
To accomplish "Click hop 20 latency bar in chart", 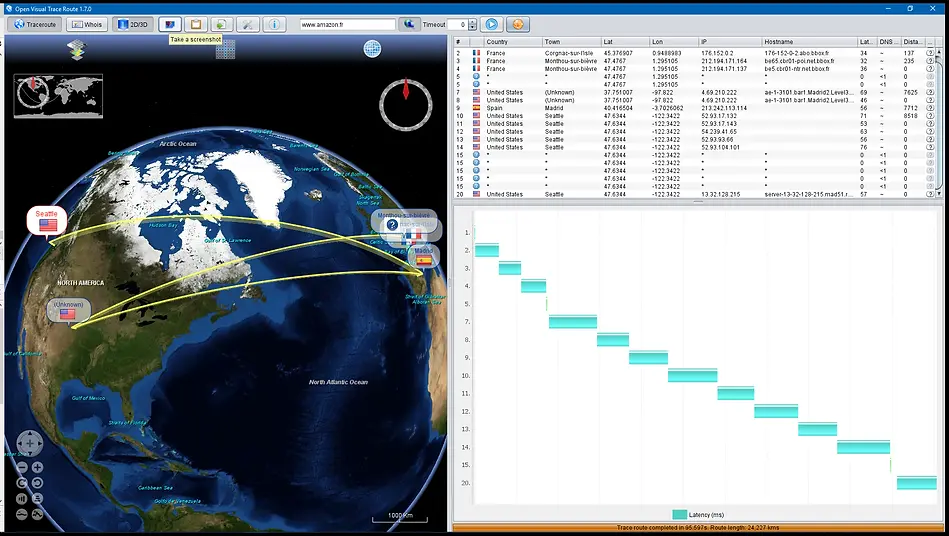I will pos(917,483).
